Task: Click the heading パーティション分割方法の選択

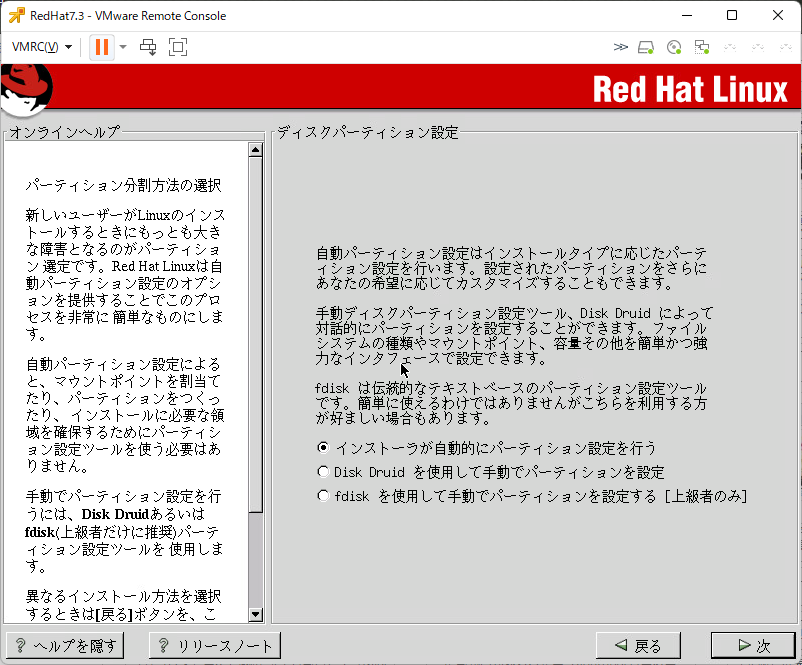Action: coord(123,185)
